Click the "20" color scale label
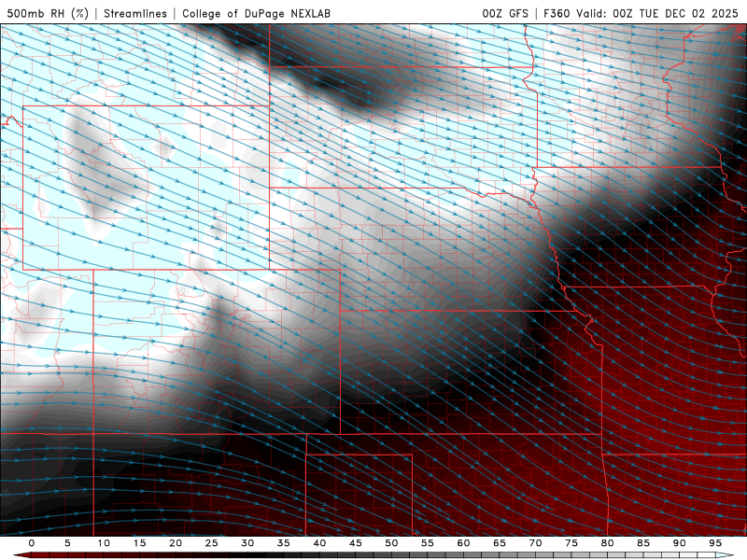 (176, 543)
